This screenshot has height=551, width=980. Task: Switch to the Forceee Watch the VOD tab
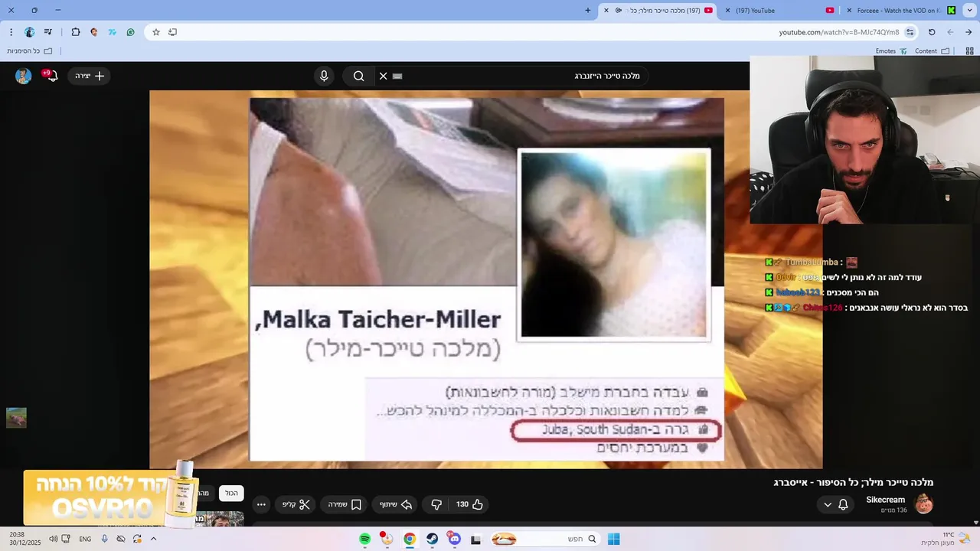(x=902, y=10)
